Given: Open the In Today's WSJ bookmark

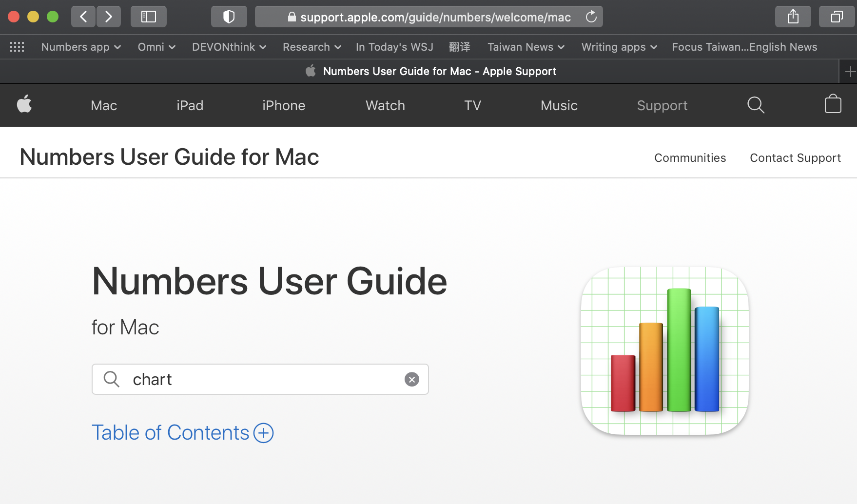Looking at the screenshot, I should point(394,47).
